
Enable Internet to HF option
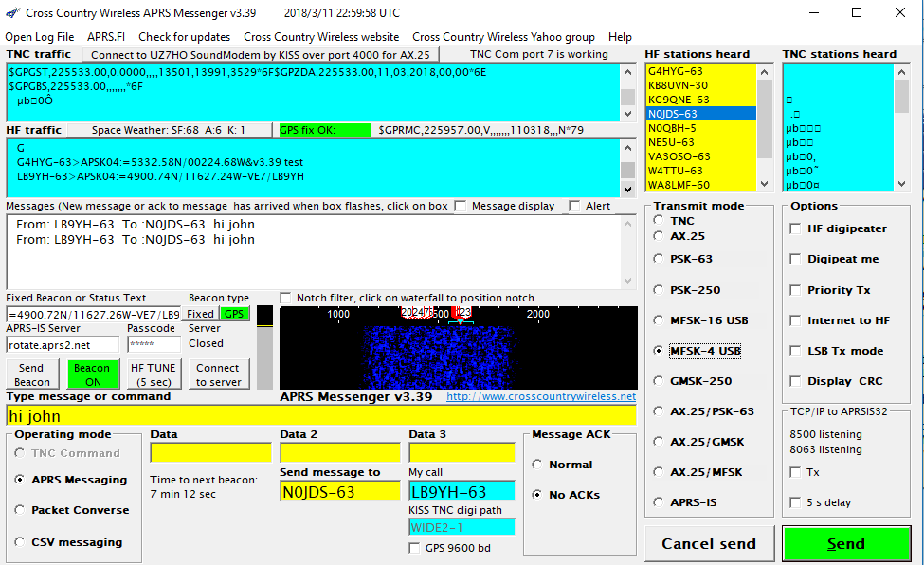795,320
